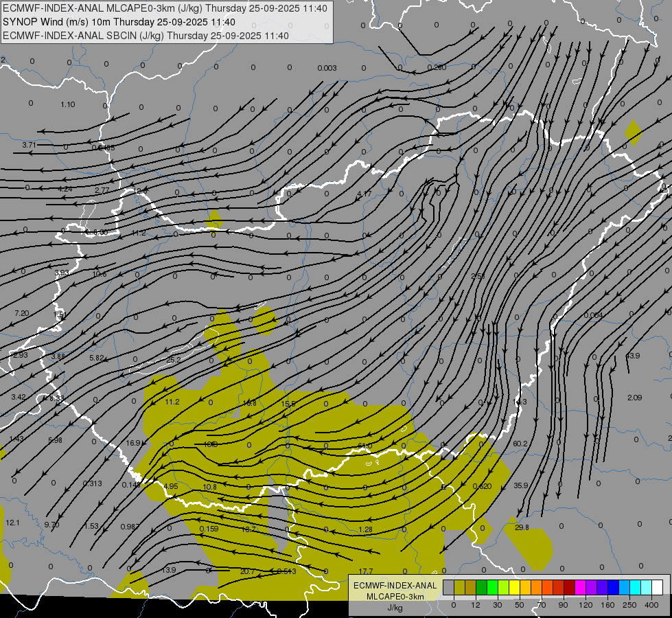Click the map value 5.98

[55, 440]
